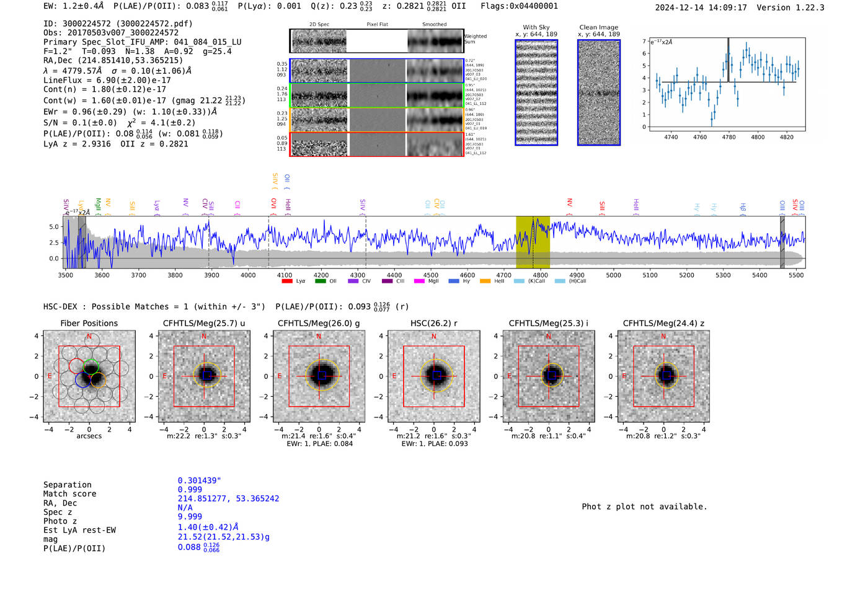Click the orange-bordered 2D spectrum fiber row
The height and width of the screenshot is (591, 868).
pos(377,119)
